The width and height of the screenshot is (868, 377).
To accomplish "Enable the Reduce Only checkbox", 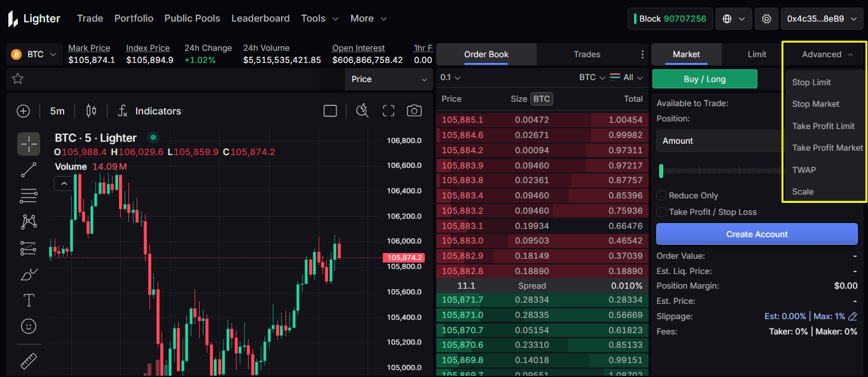I will pos(662,196).
